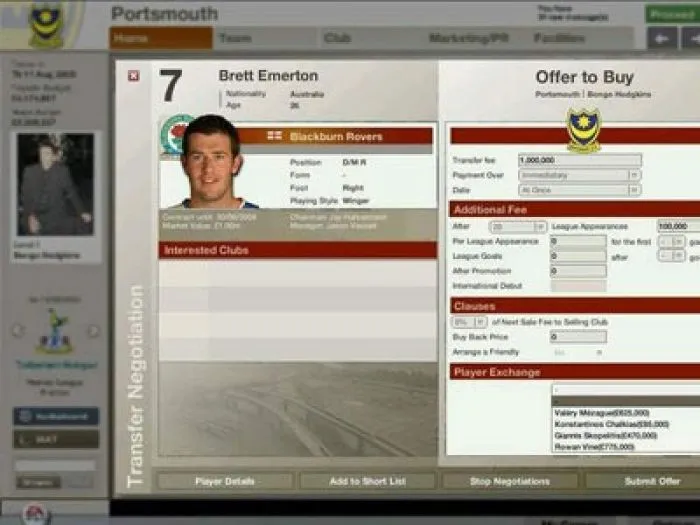The width and height of the screenshot is (700, 525).
Task: Click the League Appearances bonus amount field
Action: (679, 226)
